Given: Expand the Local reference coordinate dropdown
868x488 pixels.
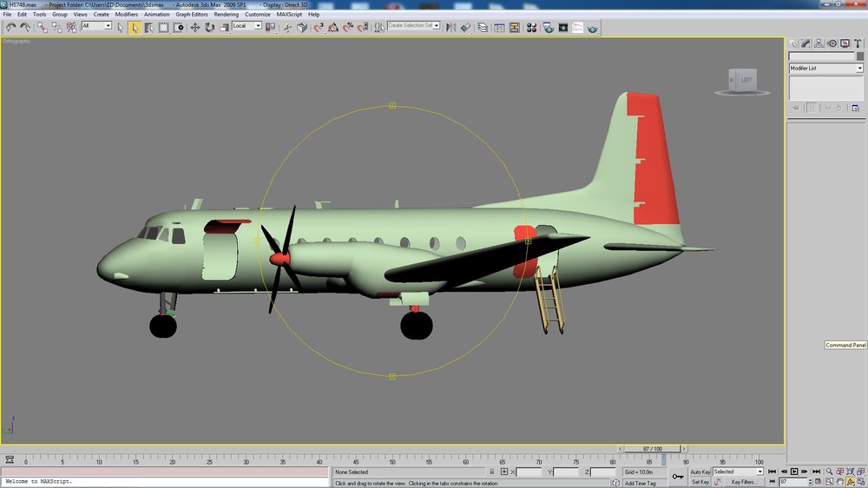Looking at the screenshot, I should [247, 26].
